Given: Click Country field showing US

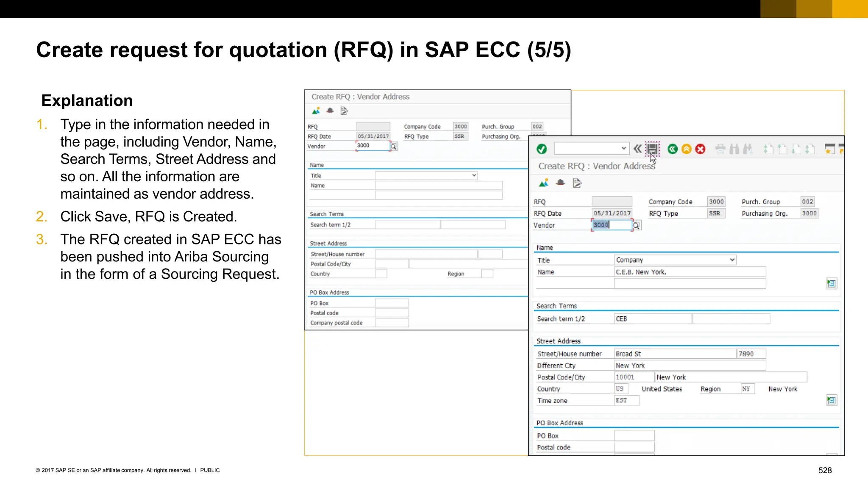Looking at the screenshot, I should [621, 388].
